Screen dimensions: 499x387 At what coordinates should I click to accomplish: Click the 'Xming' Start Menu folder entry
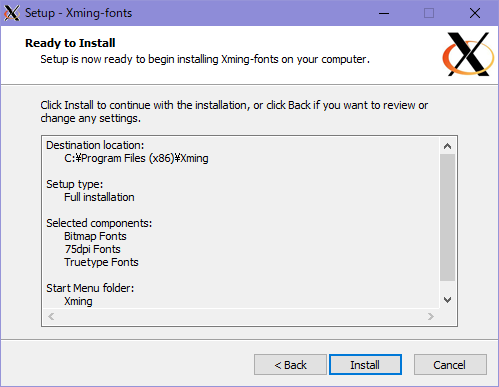[78, 301]
